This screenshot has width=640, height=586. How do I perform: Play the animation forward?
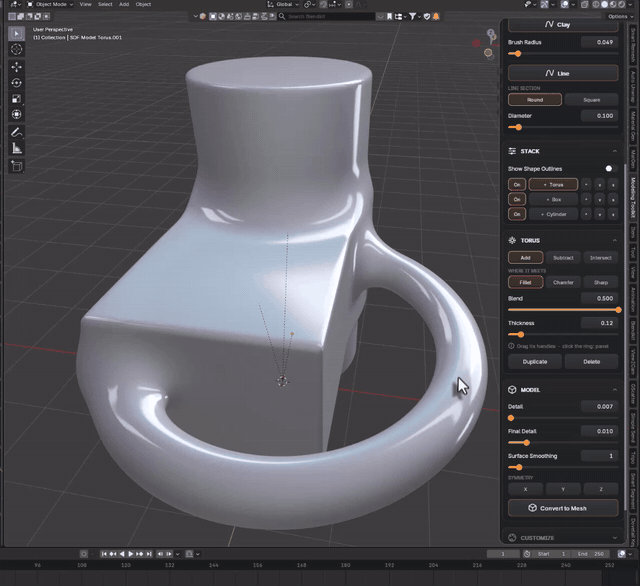point(131,554)
